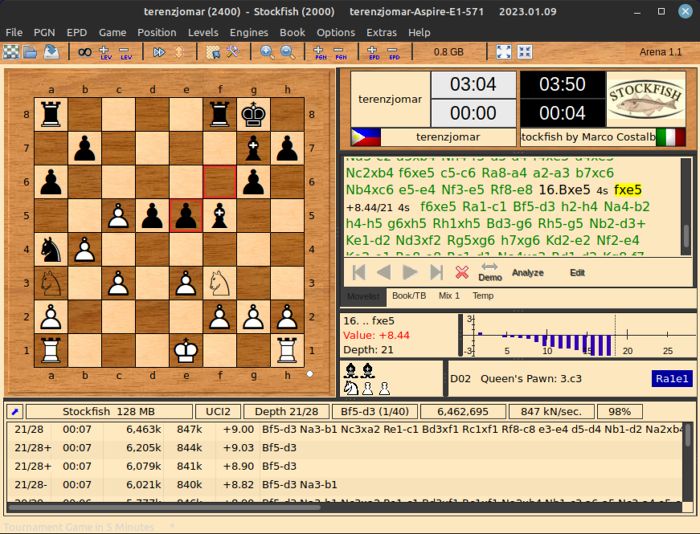Click the minus LEV decrease level icon
The image size is (700, 534).
click(x=126, y=53)
